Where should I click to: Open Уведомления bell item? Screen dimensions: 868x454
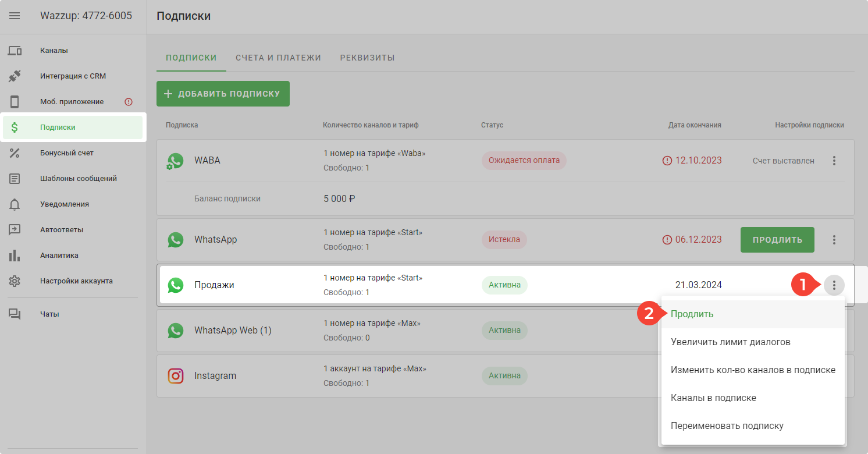tap(64, 204)
